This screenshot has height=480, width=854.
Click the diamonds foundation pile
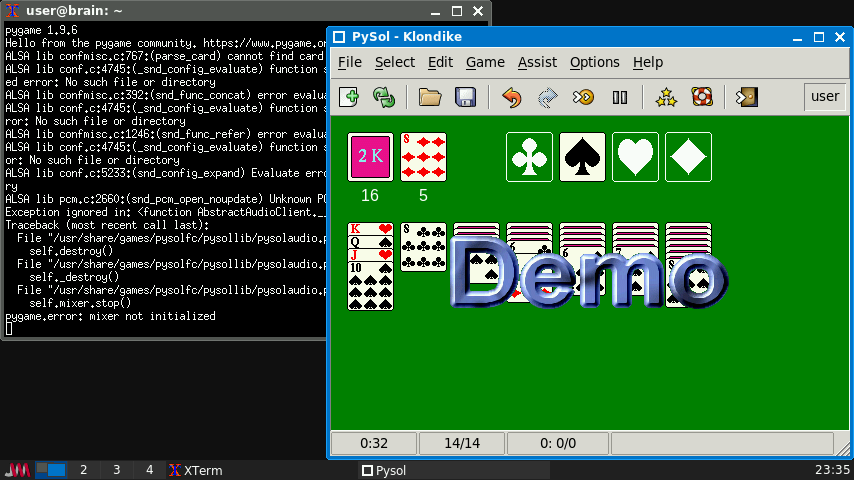688,157
